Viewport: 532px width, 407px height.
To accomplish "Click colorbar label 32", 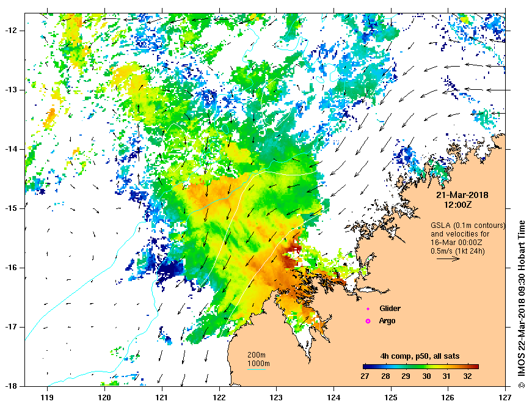I will pos(467,376).
